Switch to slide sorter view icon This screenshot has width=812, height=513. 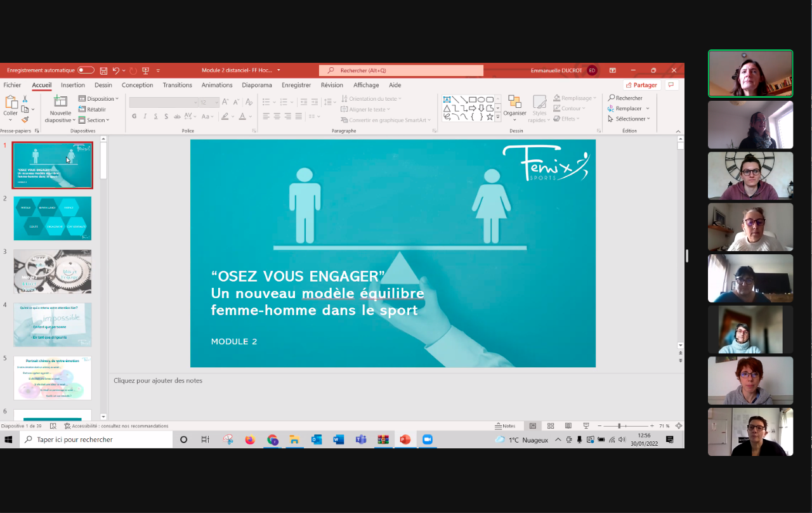(x=551, y=426)
